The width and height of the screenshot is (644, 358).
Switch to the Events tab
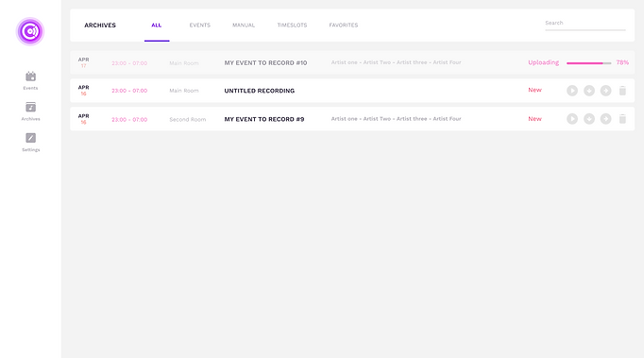(x=199, y=26)
